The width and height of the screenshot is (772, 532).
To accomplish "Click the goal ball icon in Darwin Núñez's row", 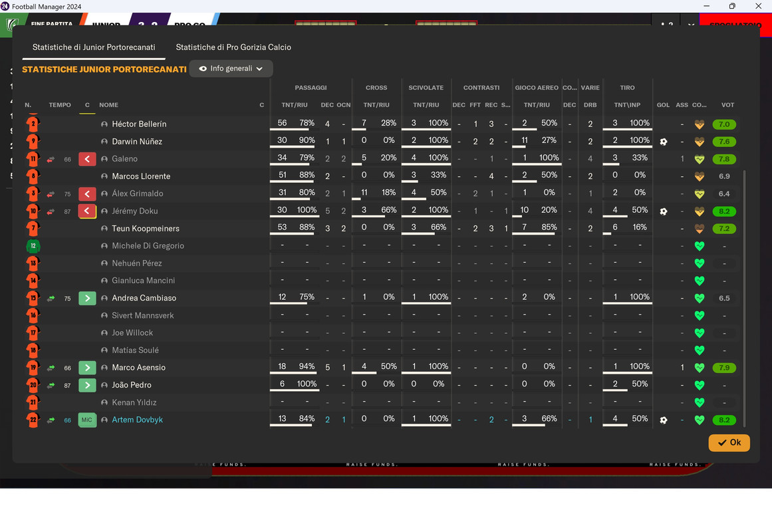I will (663, 142).
